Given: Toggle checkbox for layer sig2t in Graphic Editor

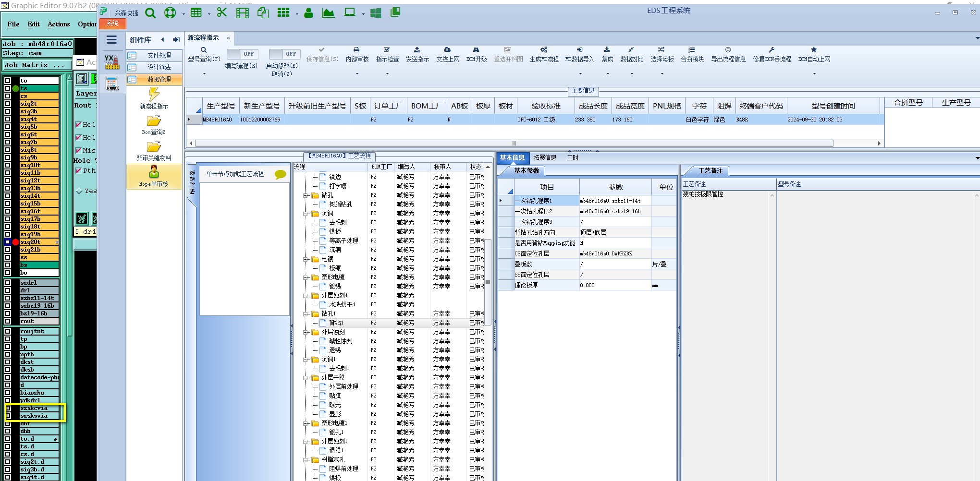Looking at the screenshot, I should point(8,104).
